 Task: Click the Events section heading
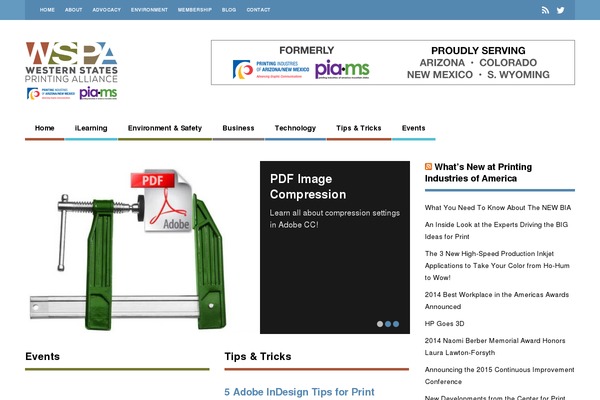click(42, 357)
